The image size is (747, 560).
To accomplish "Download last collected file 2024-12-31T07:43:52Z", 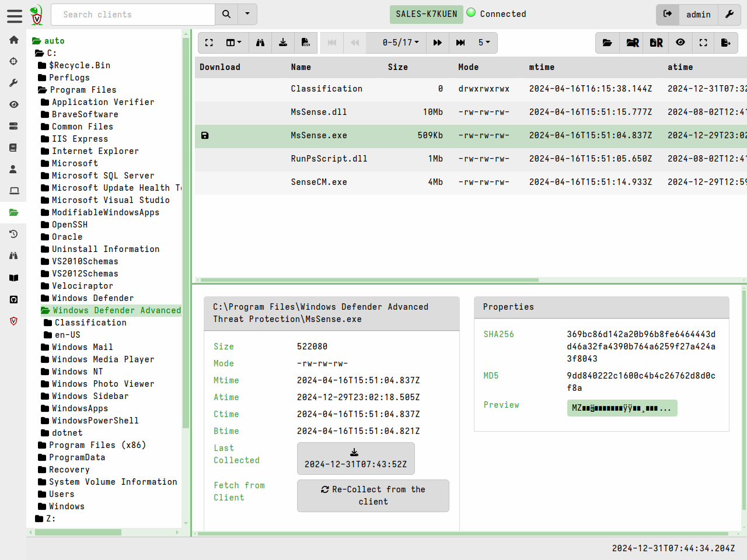I will (355, 459).
